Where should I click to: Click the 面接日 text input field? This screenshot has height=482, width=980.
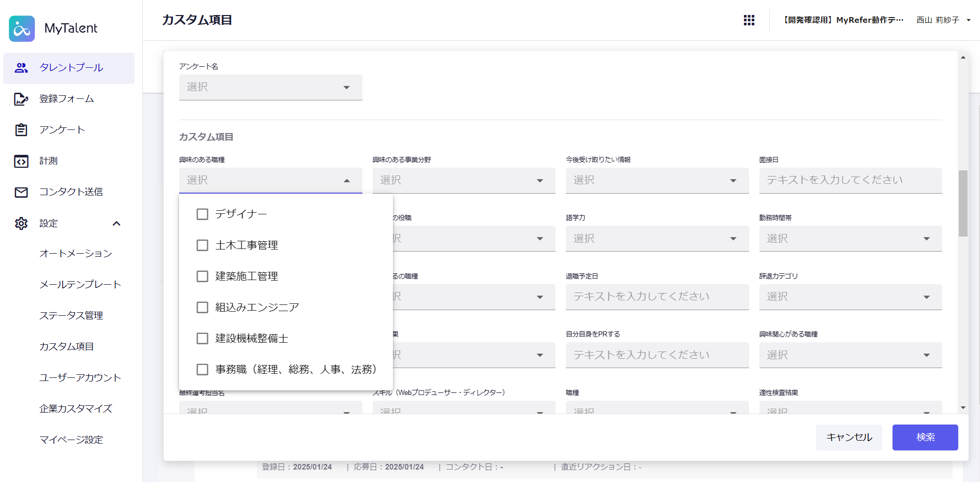[x=850, y=181]
